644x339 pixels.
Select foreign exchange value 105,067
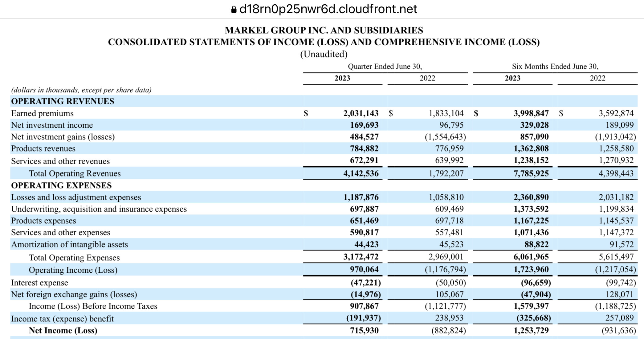tap(449, 295)
